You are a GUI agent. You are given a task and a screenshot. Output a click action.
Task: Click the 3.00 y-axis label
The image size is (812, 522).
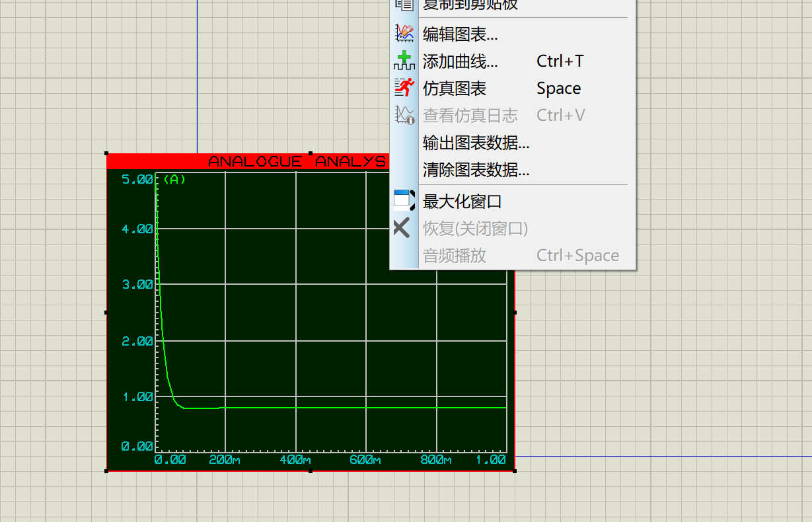point(137,285)
